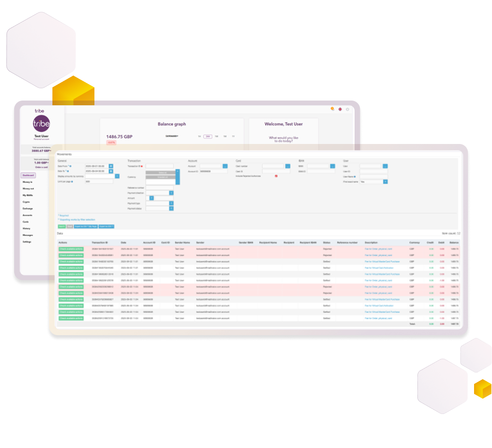Click the Card number lookup icon
492x448 pixels.
pyautogui.click(x=288, y=165)
